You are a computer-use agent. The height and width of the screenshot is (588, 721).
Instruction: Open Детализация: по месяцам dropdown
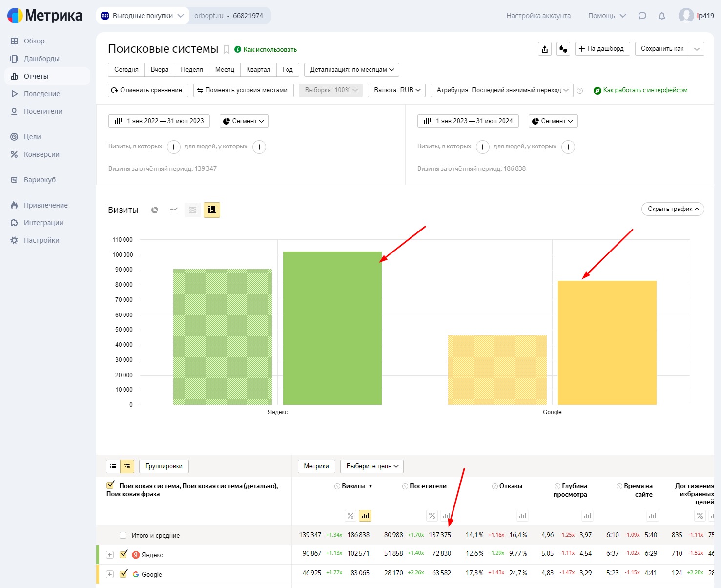[x=351, y=70]
